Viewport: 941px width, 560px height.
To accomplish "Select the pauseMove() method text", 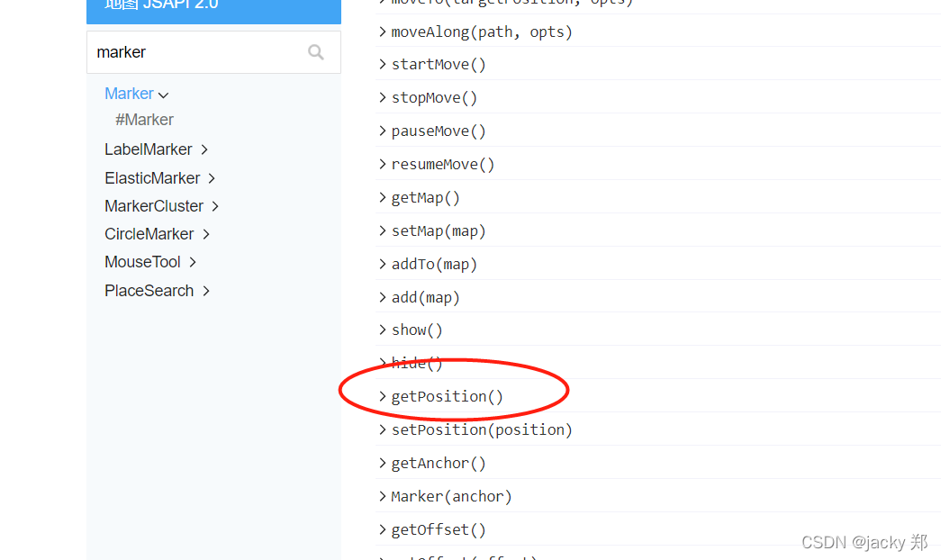I will click(439, 131).
